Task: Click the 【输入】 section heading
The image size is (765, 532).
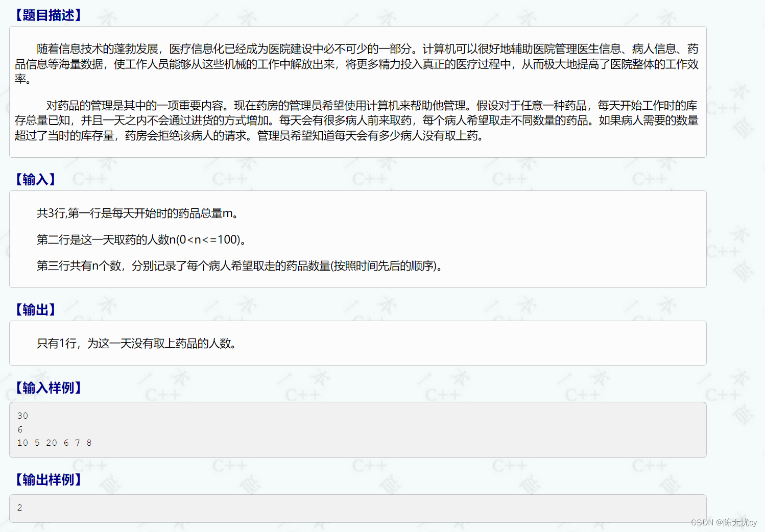Action: pyautogui.click(x=35, y=179)
